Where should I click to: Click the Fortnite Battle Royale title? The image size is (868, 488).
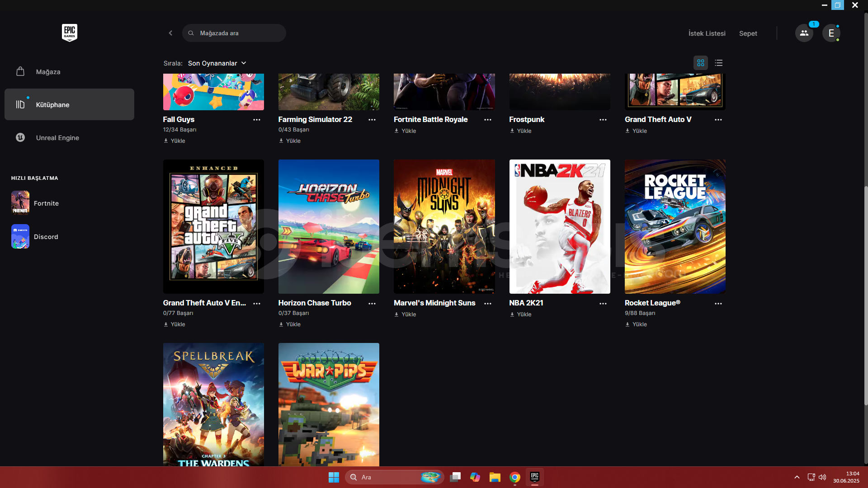tap(430, 119)
